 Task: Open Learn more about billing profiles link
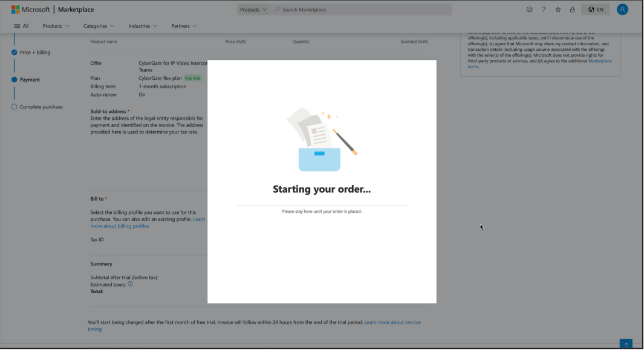(119, 225)
